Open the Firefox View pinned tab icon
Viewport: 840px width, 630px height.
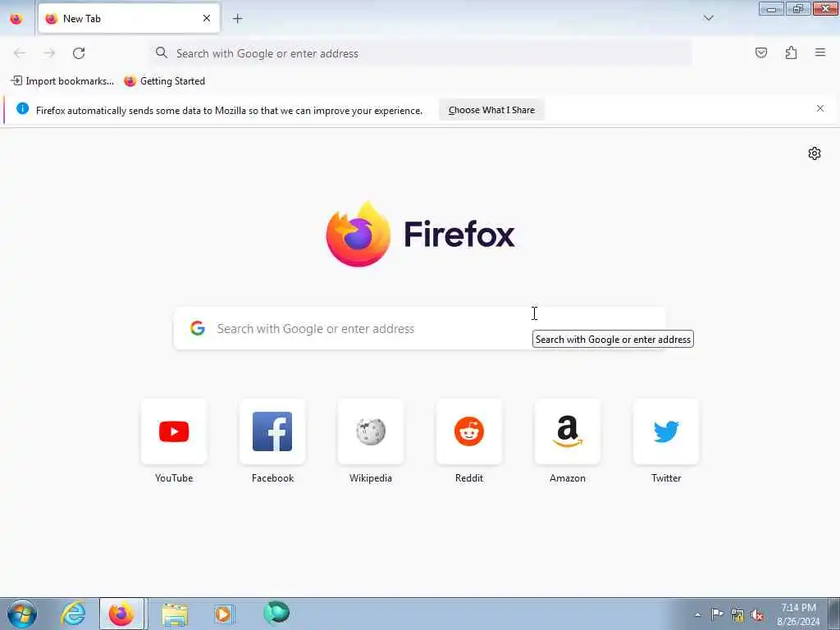tap(16, 19)
